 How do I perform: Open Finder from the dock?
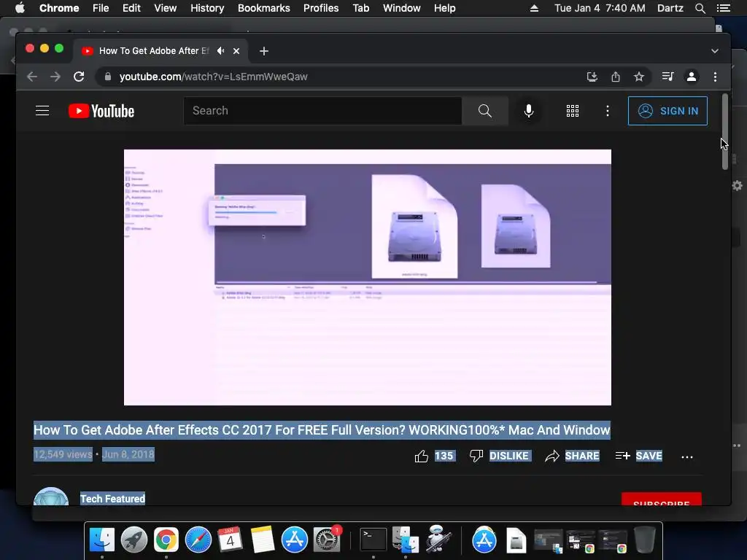pyautogui.click(x=102, y=540)
